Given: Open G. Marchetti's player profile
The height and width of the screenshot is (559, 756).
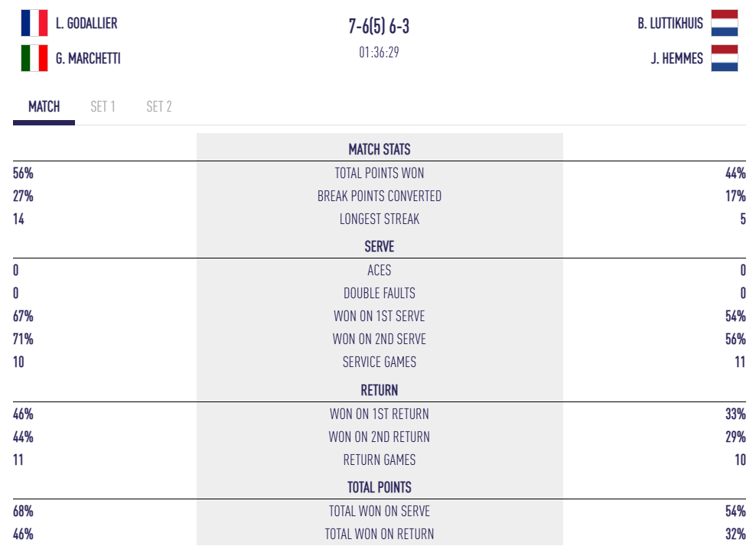Looking at the screenshot, I should pyautogui.click(x=88, y=59).
